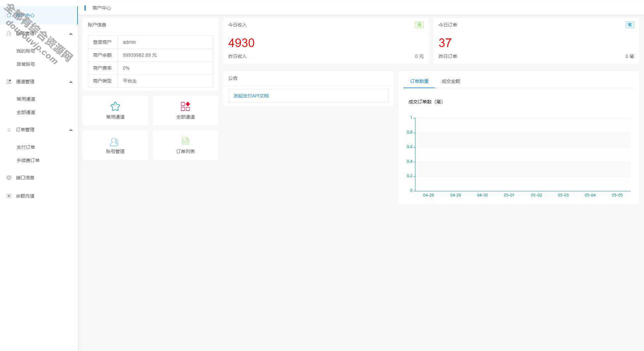
Task: Click the blue 笔 badge on 今日订单
Action: coord(629,25)
